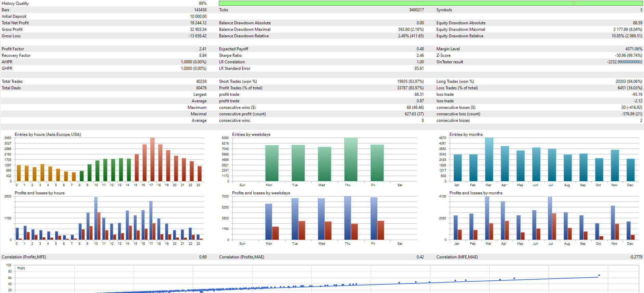Click the March bar in Entries by months
Image resolution: width=644 pixels, height=293 pixels.
point(489,160)
